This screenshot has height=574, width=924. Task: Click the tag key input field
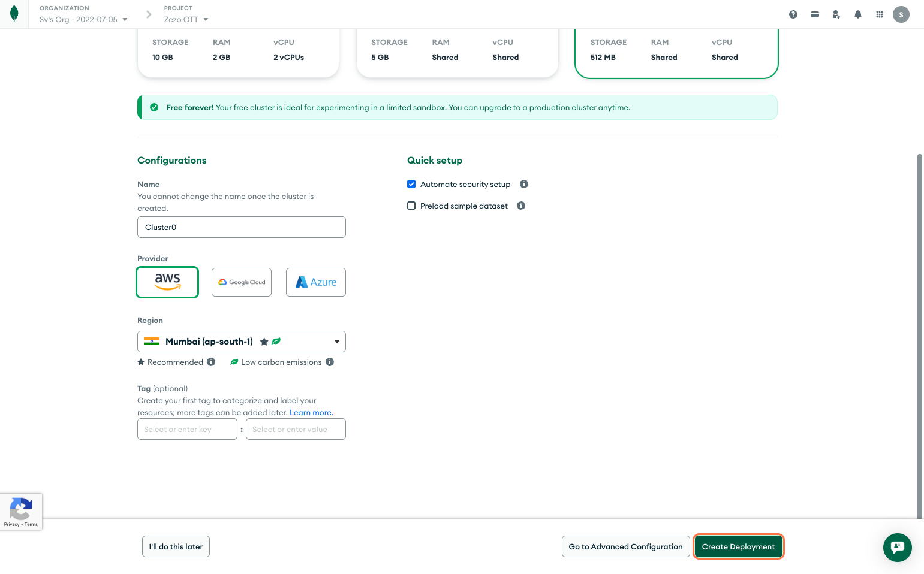187,429
